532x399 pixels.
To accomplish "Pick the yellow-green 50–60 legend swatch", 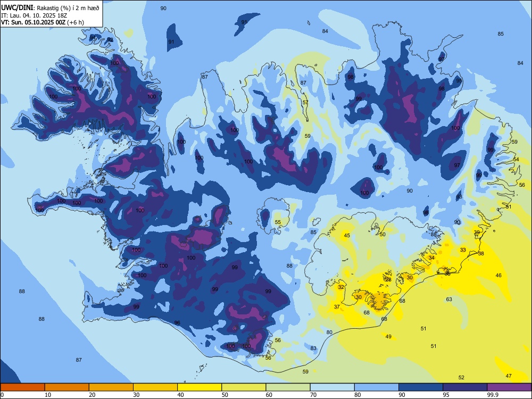I will (x=244, y=387).
